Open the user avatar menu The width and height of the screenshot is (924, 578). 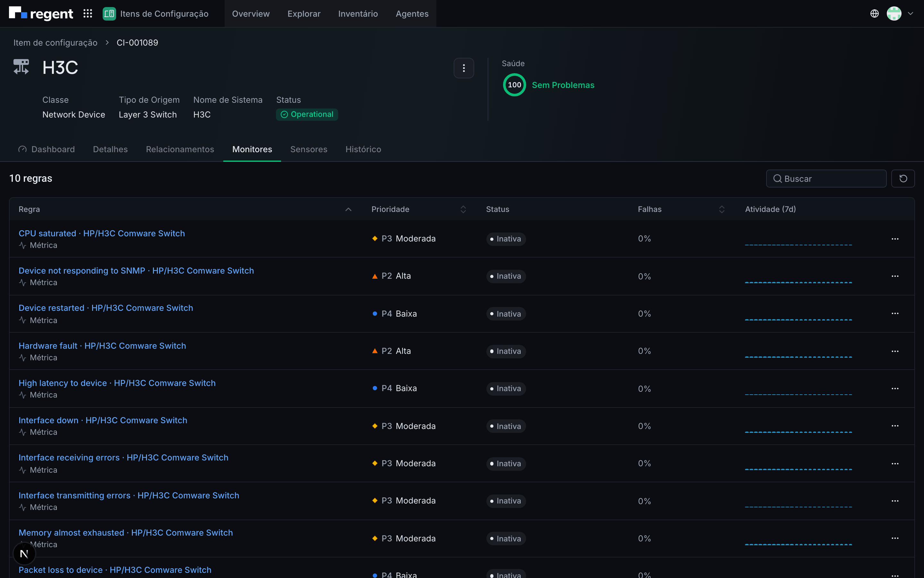point(894,14)
